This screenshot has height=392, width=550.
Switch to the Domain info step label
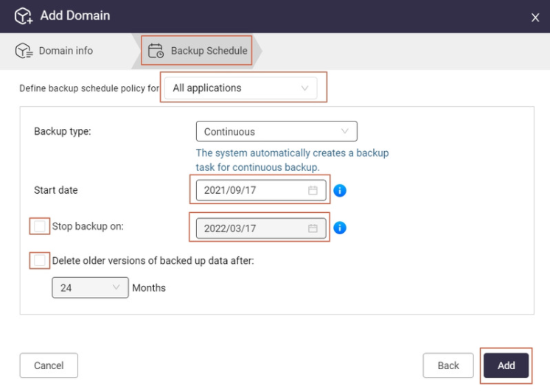(66, 51)
